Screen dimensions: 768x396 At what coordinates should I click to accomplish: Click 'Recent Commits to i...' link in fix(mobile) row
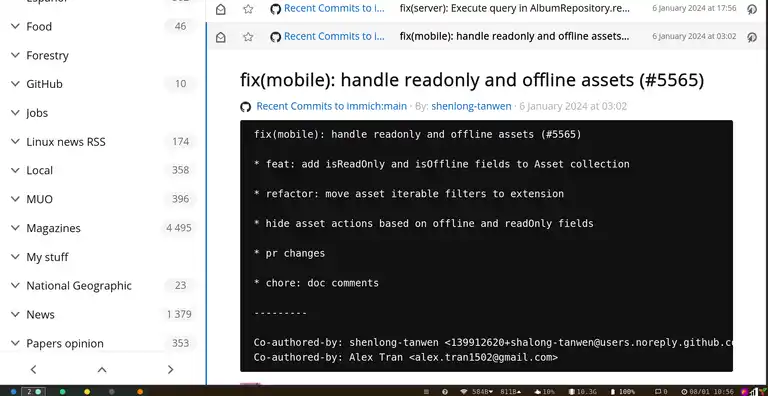tap(334, 36)
